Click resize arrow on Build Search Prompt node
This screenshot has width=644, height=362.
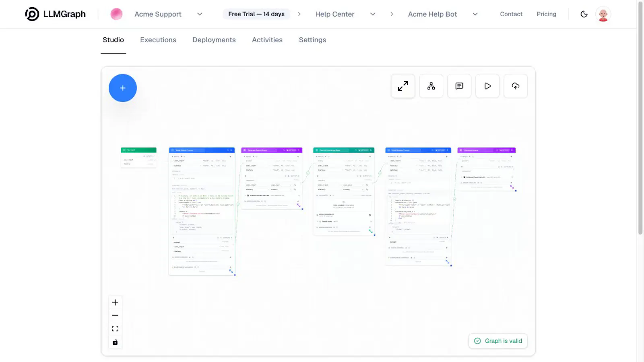coord(231,271)
